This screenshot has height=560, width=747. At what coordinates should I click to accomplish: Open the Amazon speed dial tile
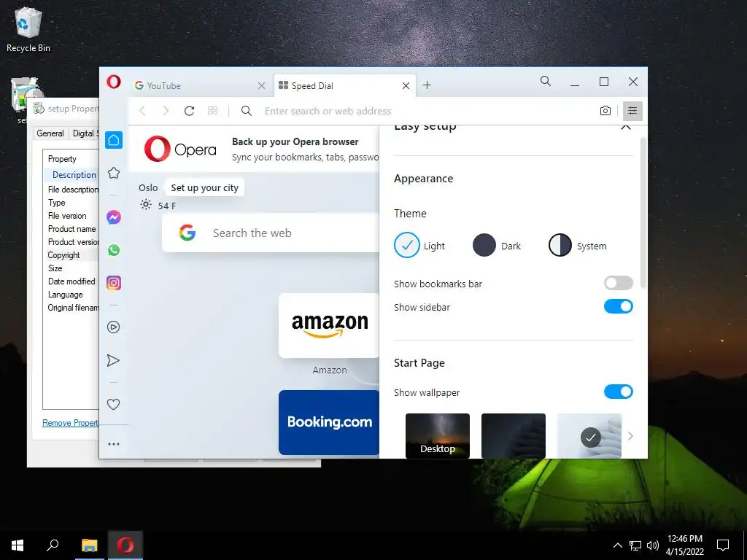point(329,325)
